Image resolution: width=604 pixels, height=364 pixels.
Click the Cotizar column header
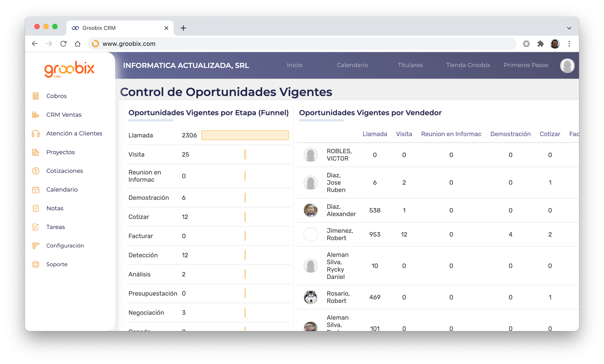tap(550, 134)
